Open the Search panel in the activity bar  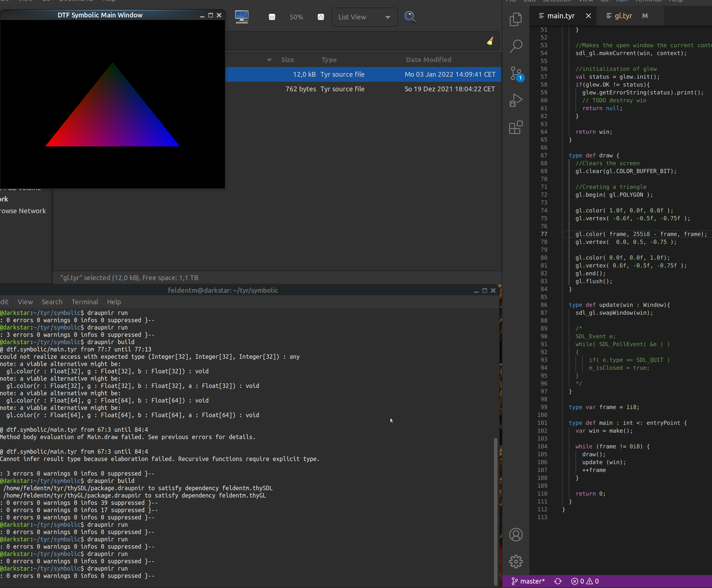point(516,46)
